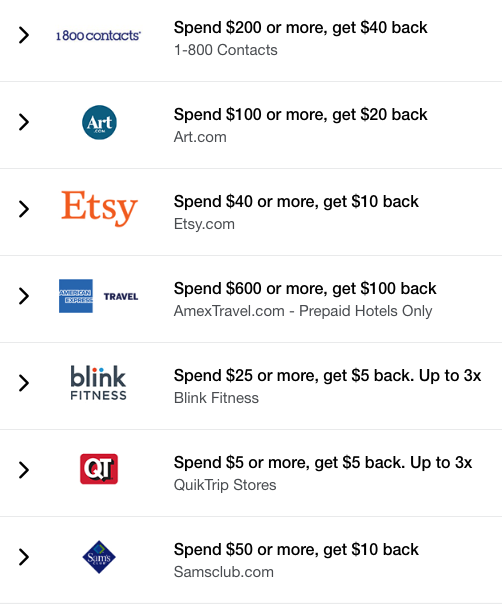Expand the AmexTravel hotels offer chevron
The height and width of the screenshot is (604, 502).
point(24,296)
